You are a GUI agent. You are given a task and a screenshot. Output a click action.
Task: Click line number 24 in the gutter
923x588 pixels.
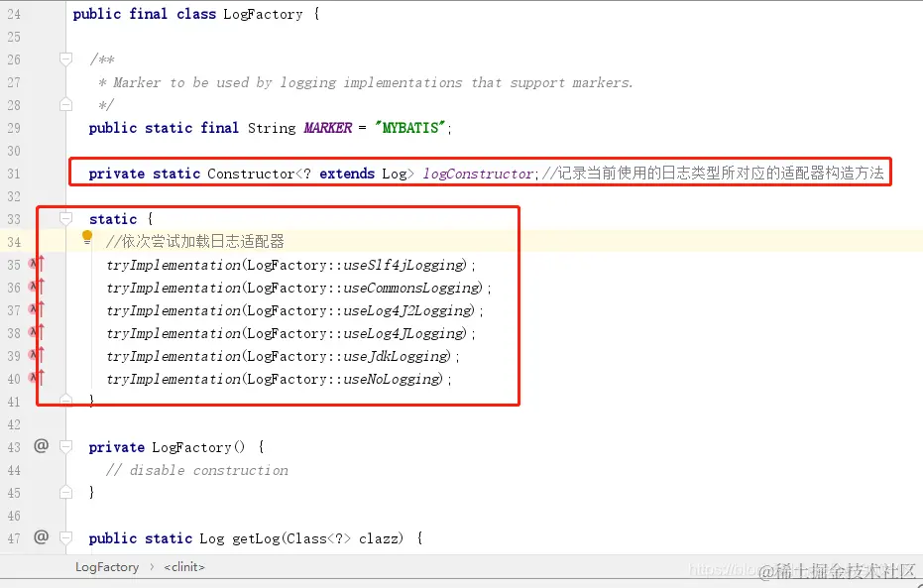[x=14, y=14]
